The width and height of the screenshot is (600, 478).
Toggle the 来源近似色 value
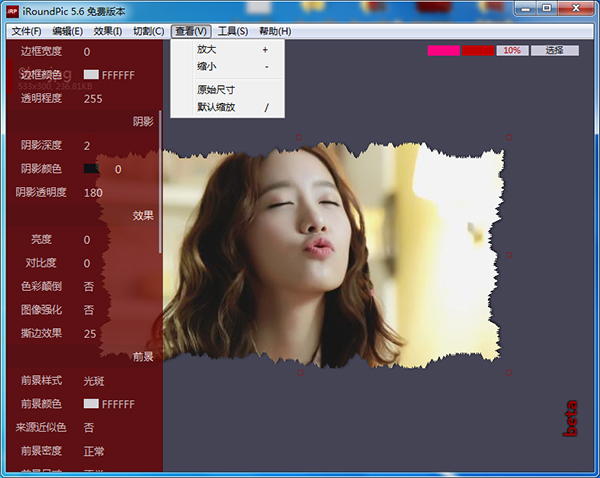(89, 427)
